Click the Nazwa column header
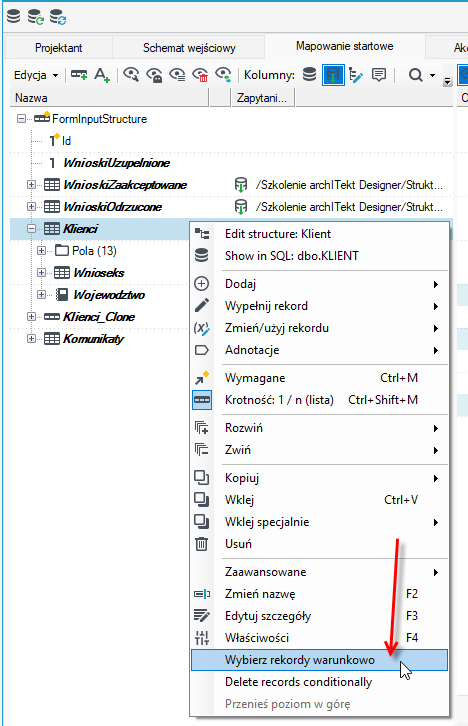468x726 pixels. coord(109,98)
